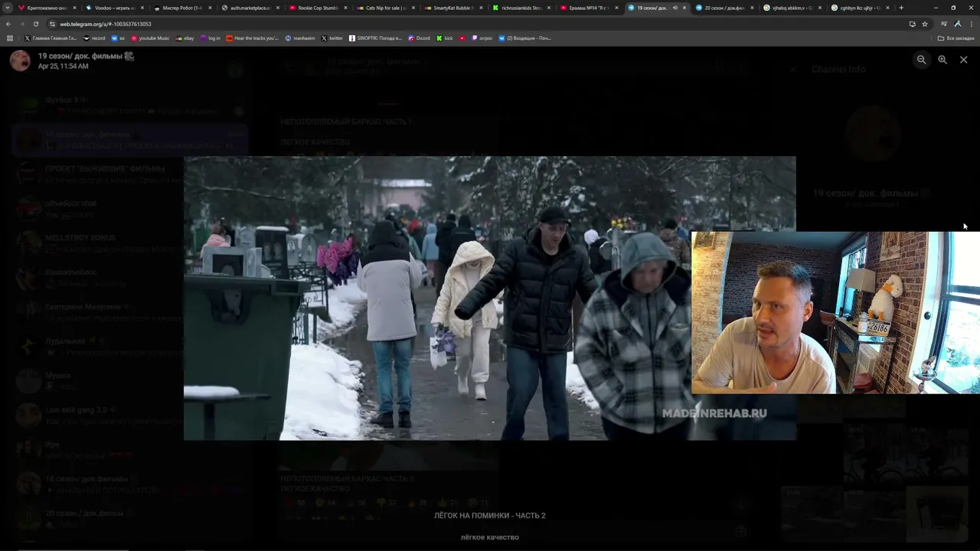Open the Hear the tracks you've bookmark

tap(253, 38)
